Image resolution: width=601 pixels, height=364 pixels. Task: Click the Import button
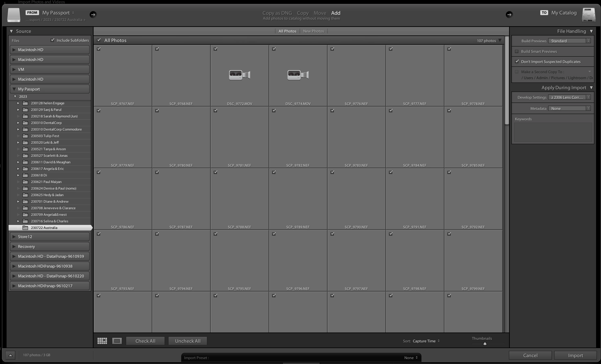click(x=575, y=355)
